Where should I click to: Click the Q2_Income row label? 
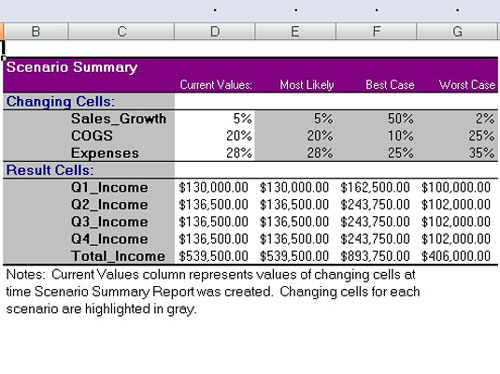[x=109, y=205]
